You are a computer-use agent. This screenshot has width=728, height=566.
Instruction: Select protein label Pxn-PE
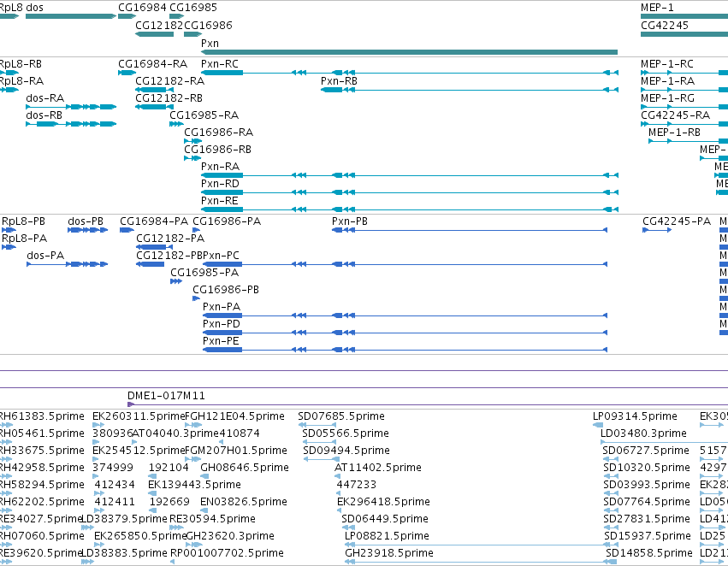point(221,342)
